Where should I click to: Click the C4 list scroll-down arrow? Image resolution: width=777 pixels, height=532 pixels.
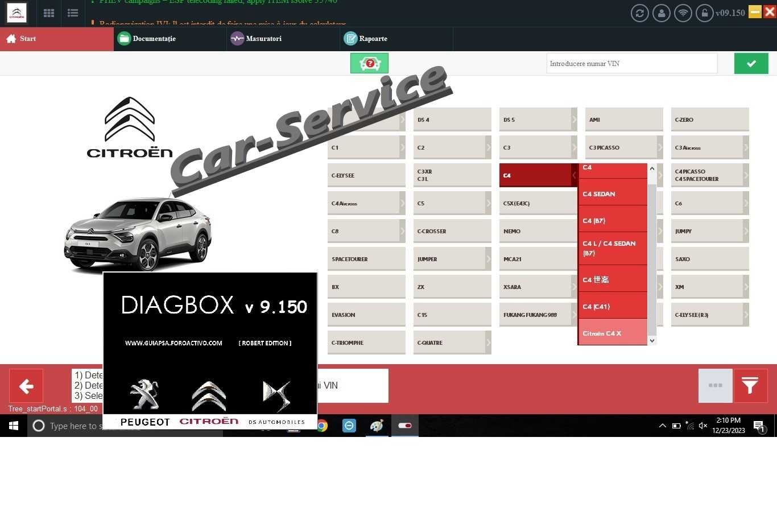(652, 340)
